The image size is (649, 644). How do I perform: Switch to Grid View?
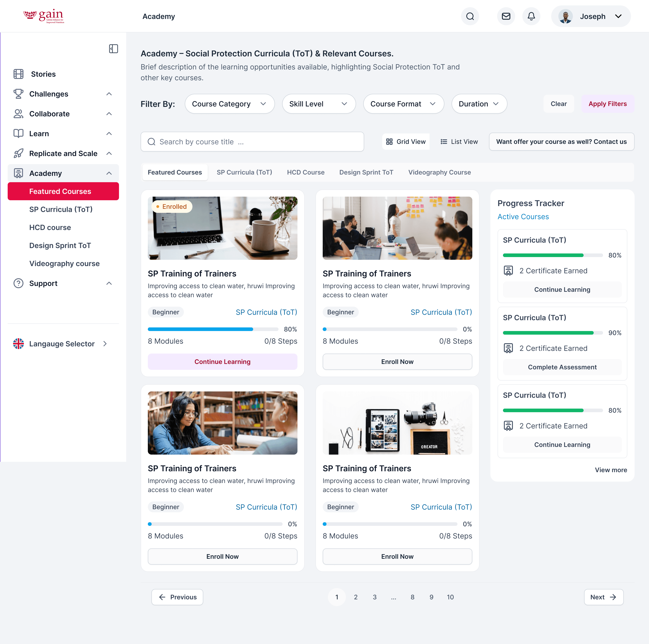(406, 142)
